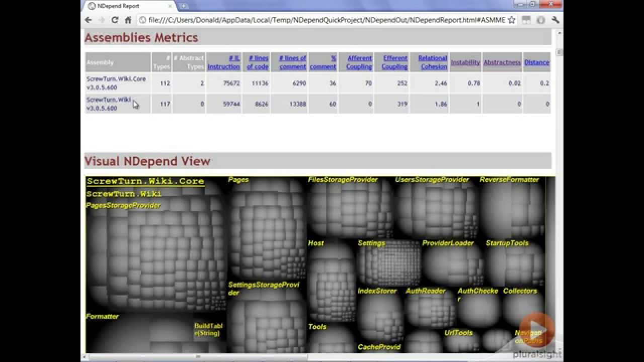Screen dimensions: 644x362
Task: Select ScrewTurn.Wiki.Core v3.0.5.600 assembly cell
Action: (118, 83)
